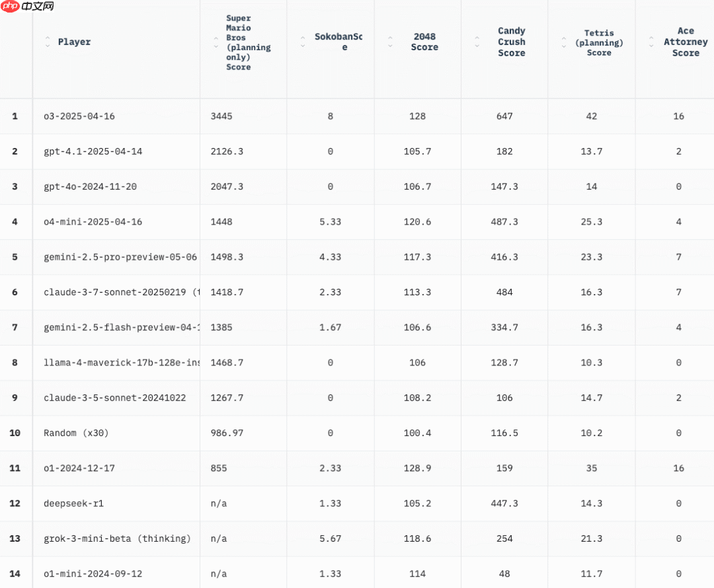Viewport: 714px width, 588px height.
Task: Click the deepseek-r1 player name
Action: [x=74, y=503]
